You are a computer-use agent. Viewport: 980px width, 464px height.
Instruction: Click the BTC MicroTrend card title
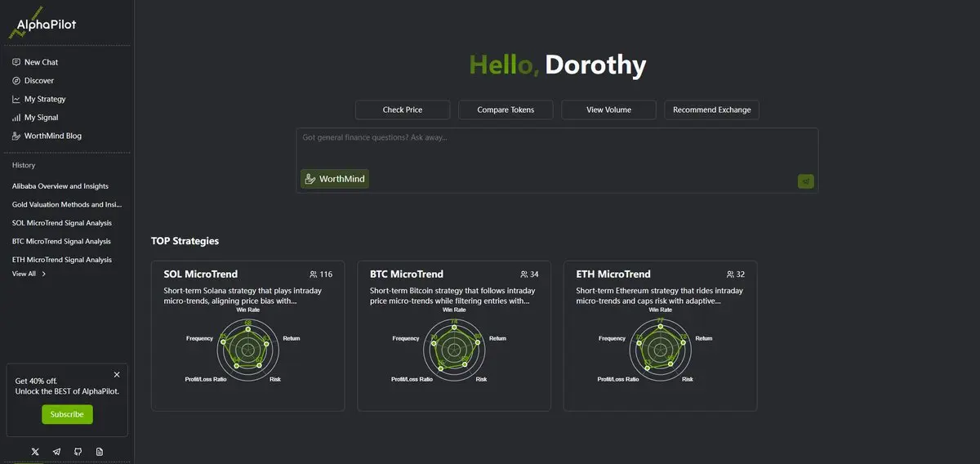[x=407, y=274]
